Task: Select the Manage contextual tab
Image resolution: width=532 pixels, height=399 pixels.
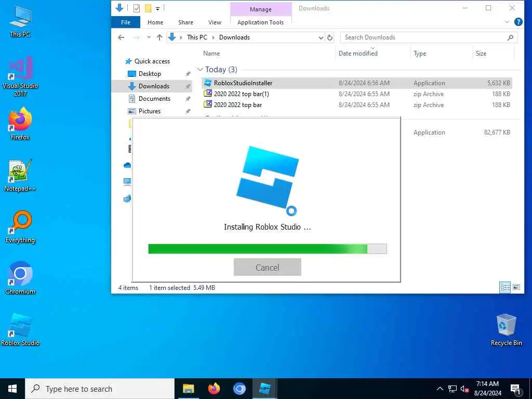Action: [261, 9]
